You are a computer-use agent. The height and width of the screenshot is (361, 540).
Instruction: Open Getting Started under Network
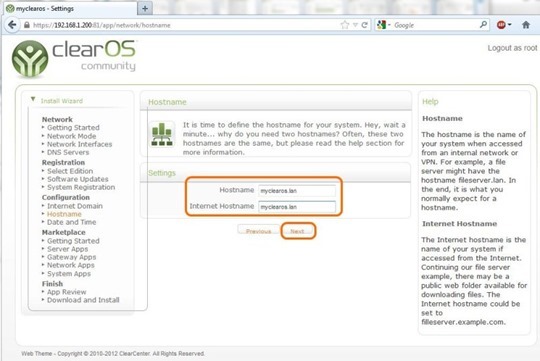(x=73, y=127)
